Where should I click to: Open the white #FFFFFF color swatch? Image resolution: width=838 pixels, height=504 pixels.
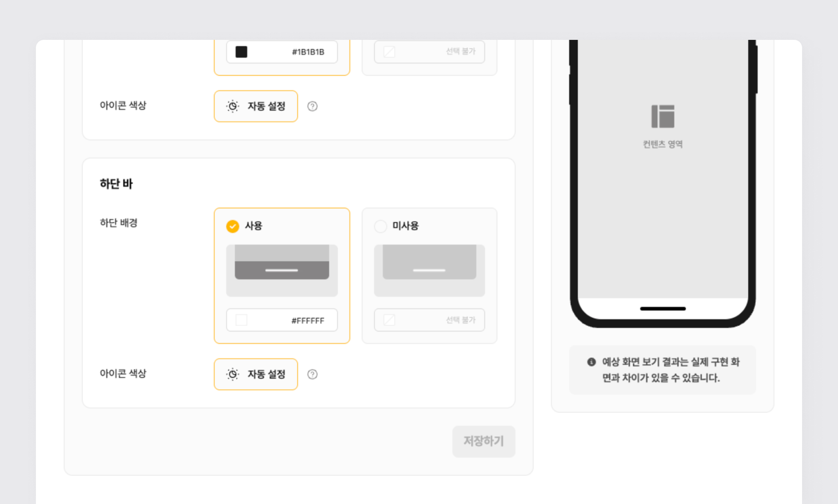241,320
